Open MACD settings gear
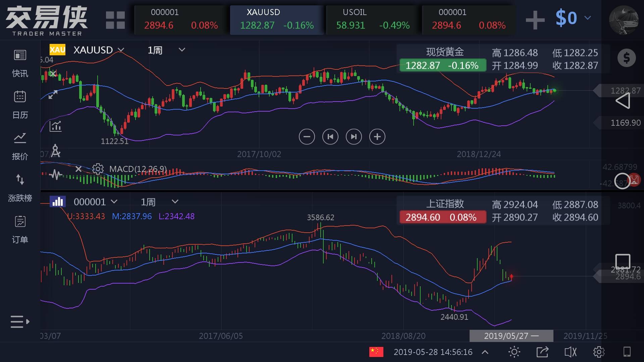This screenshot has width=644, height=362. [x=98, y=169]
